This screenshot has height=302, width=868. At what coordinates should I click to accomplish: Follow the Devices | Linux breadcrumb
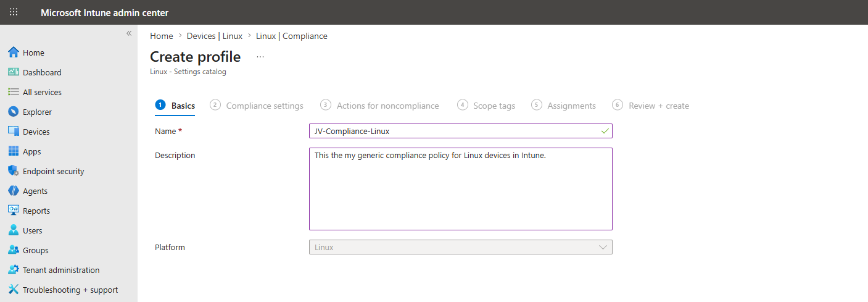(x=215, y=36)
